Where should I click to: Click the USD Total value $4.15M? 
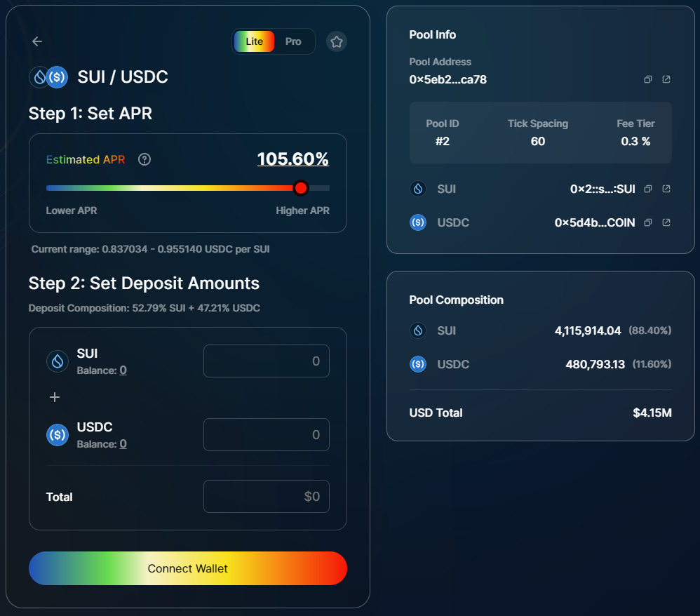pos(652,413)
